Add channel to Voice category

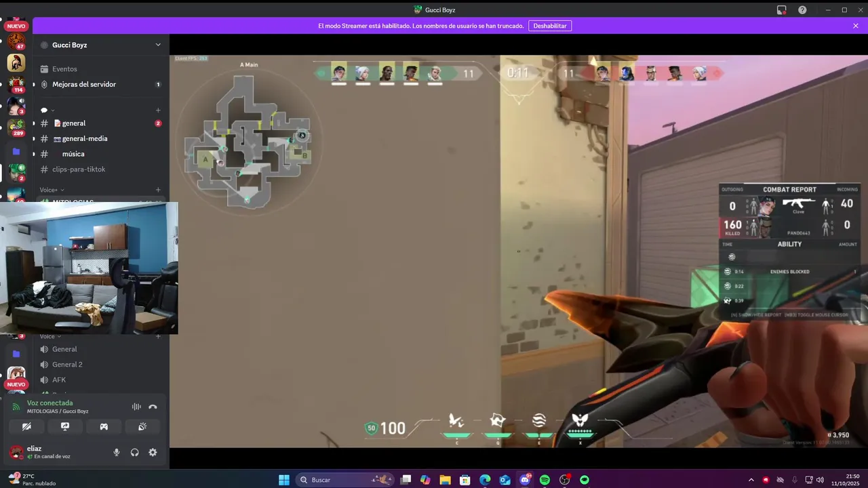[x=158, y=336]
